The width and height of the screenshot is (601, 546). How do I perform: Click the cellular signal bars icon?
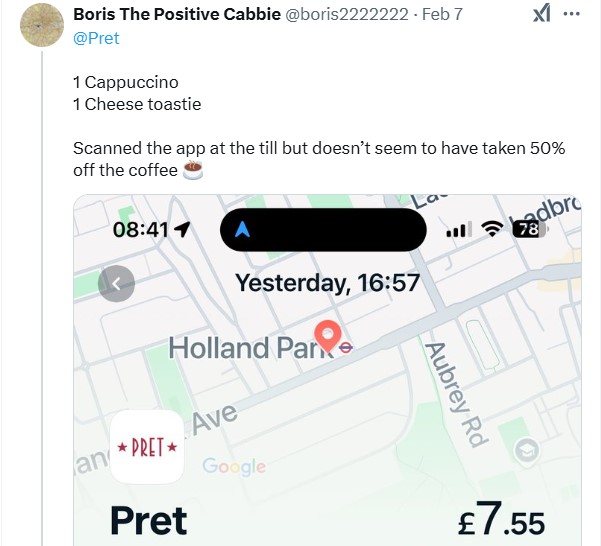pyautogui.click(x=458, y=230)
